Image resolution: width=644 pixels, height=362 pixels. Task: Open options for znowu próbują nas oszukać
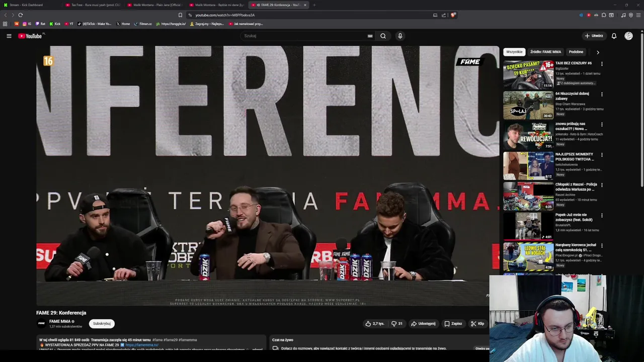(x=602, y=124)
